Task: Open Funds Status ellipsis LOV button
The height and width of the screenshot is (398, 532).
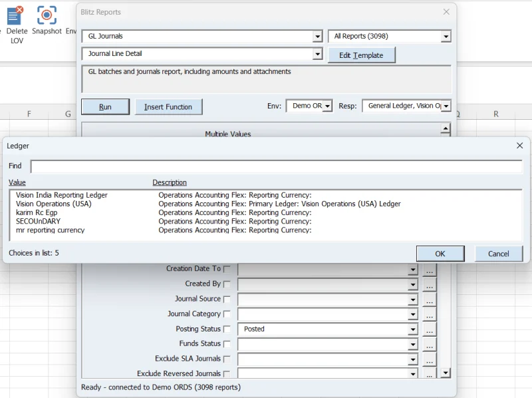Action: coord(429,344)
